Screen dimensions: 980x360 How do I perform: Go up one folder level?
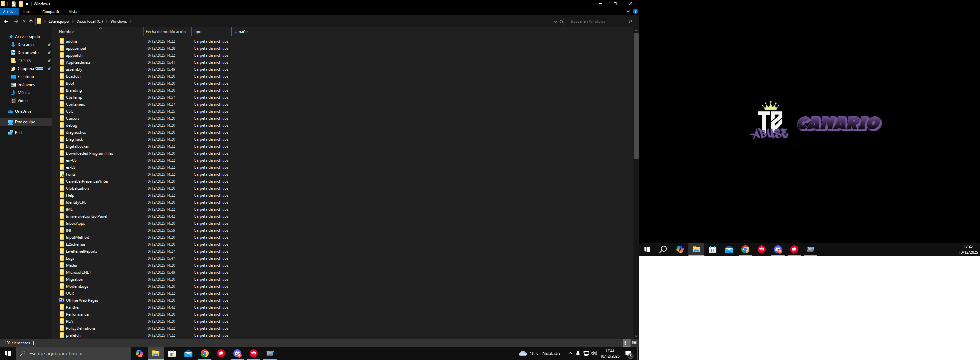tap(31, 21)
